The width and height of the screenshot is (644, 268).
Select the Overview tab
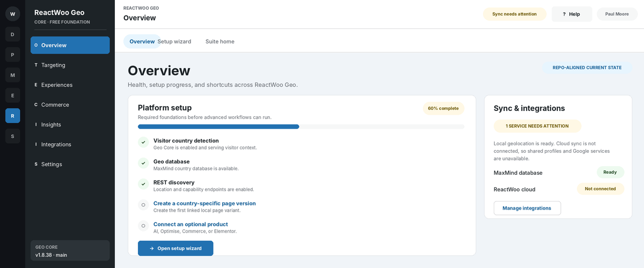pos(142,41)
